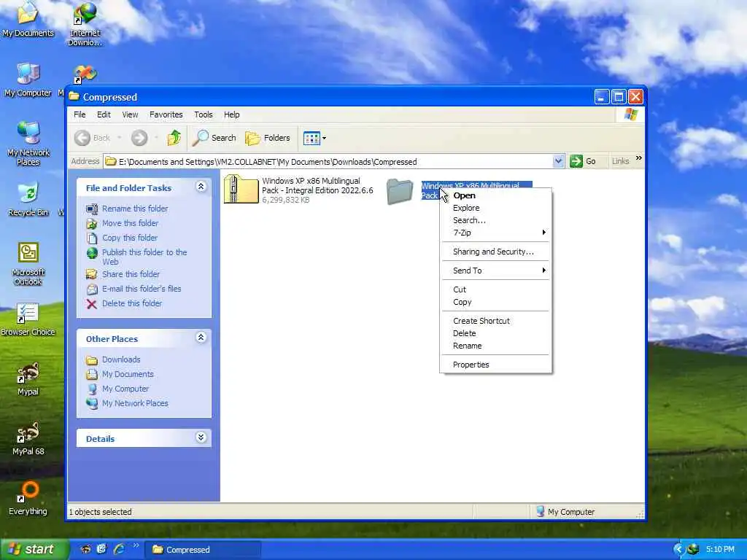
Task: Go to My Computer in Other Places
Action: [x=125, y=389]
